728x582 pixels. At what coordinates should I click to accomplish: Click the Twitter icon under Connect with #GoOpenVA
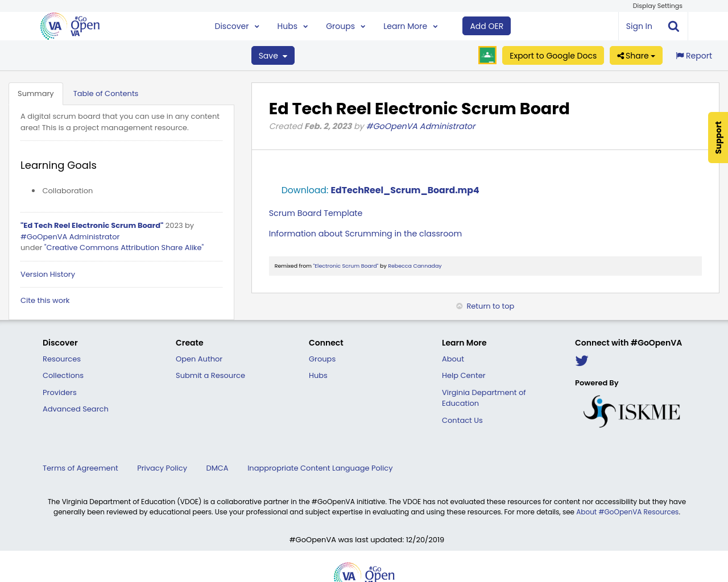pos(581,360)
